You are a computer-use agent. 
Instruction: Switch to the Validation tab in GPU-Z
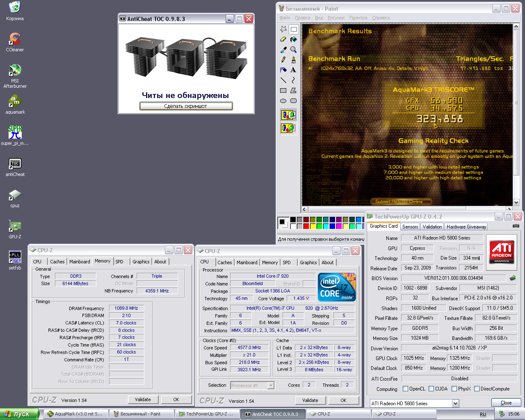click(x=432, y=227)
